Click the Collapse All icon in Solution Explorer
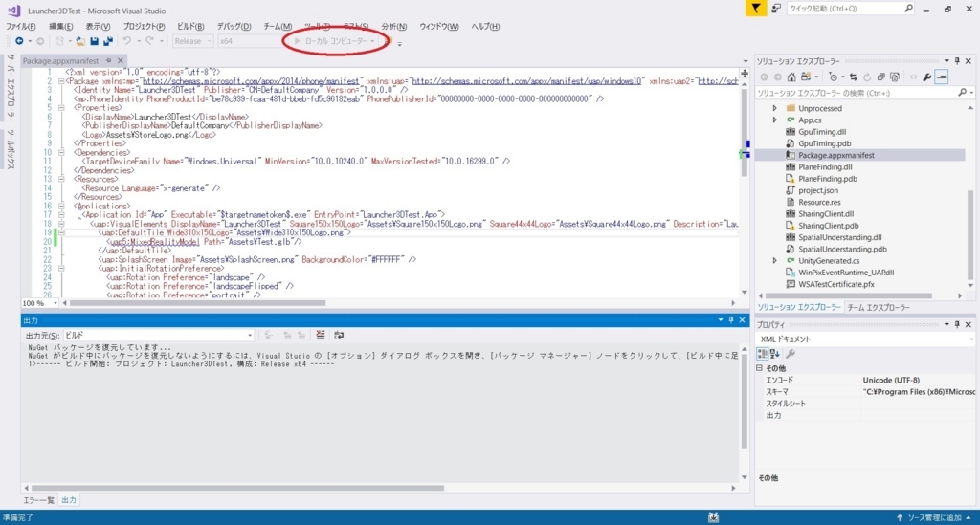The height and width of the screenshot is (525, 980). (880, 77)
